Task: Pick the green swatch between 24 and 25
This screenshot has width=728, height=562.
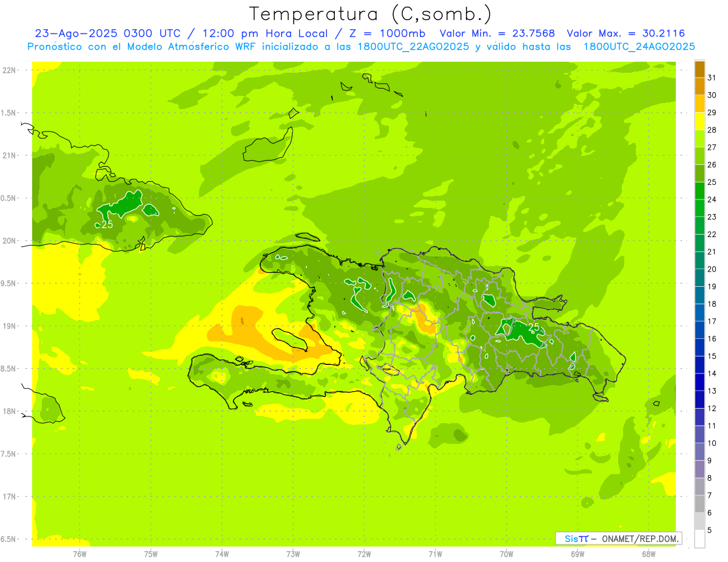Action: (699, 191)
